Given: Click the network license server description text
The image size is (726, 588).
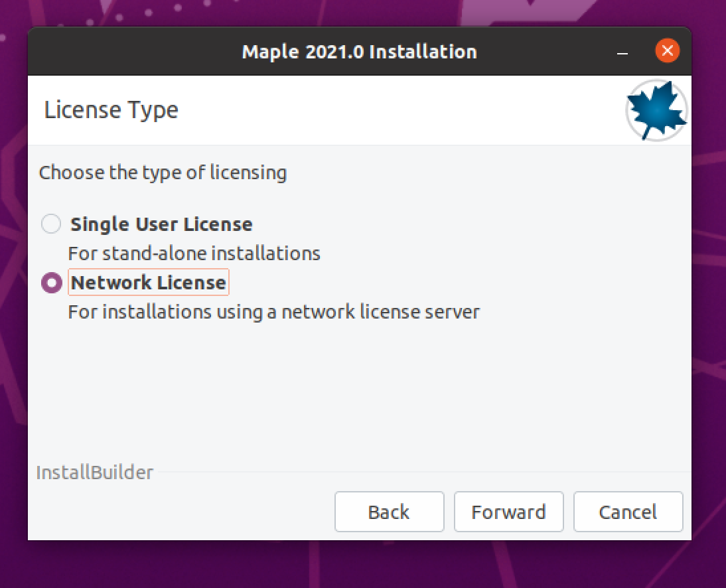Looking at the screenshot, I should [273, 312].
